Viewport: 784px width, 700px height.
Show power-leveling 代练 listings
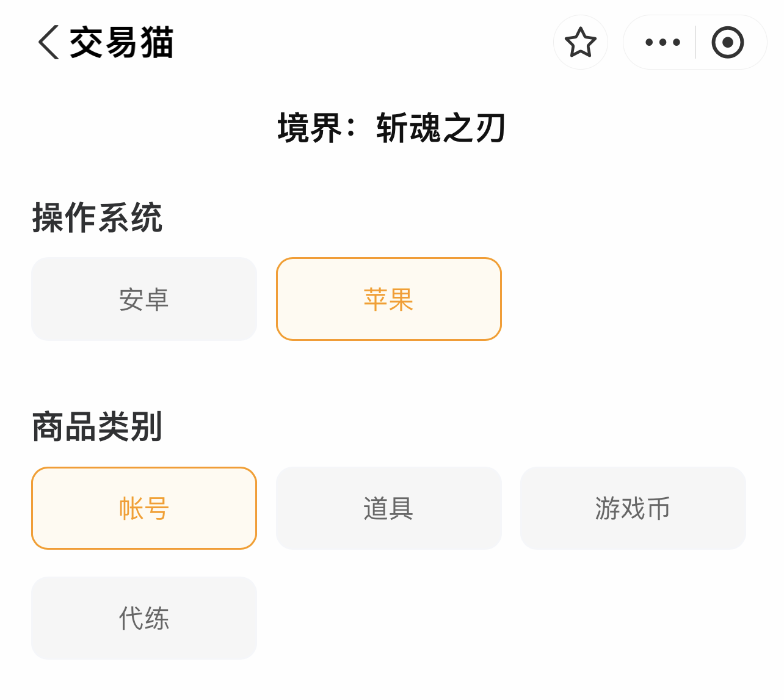(x=144, y=618)
